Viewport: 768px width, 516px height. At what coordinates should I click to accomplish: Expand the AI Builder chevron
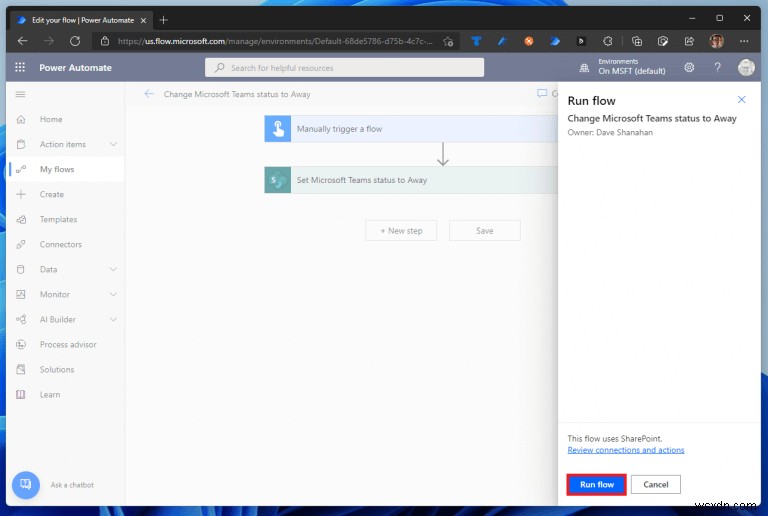[x=113, y=319]
